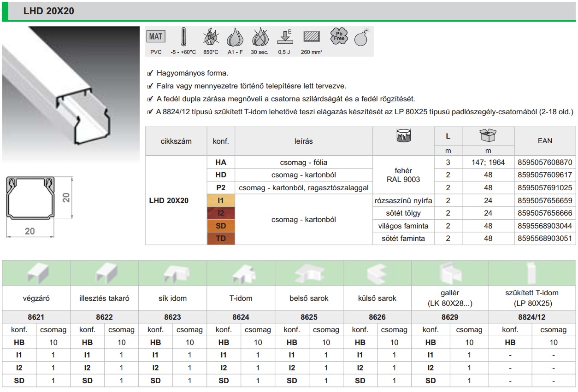The image size is (578, 392).
Task: Select EAN code 8595057691025
Action: (x=545, y=187)
